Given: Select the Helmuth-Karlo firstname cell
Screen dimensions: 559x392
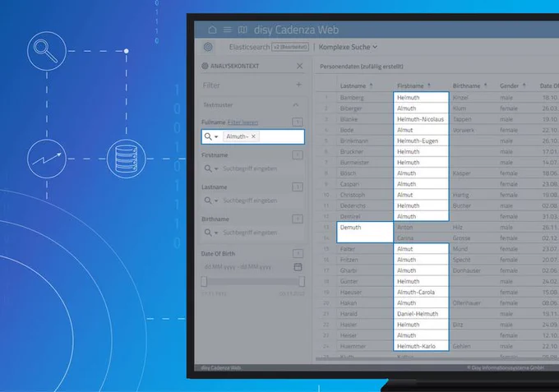Looking at the screenshot, I should 421,346.
